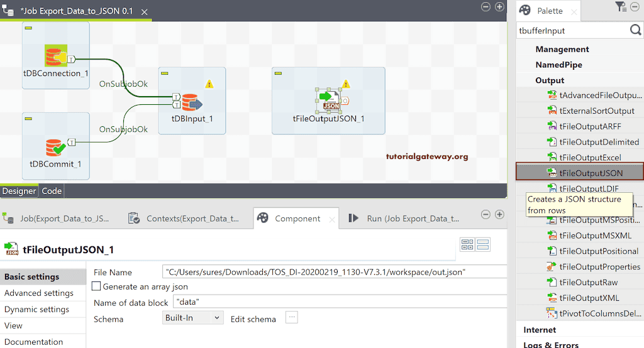The image size is (644, 348).
Task: Collapse the tDBInput_1 subjob box
Action: pos(165,73)
